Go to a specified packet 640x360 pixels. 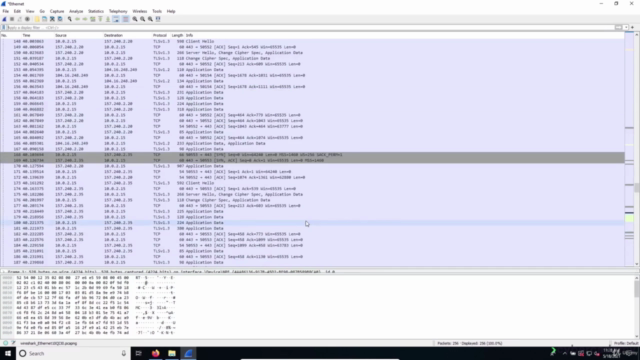point(93,19)
